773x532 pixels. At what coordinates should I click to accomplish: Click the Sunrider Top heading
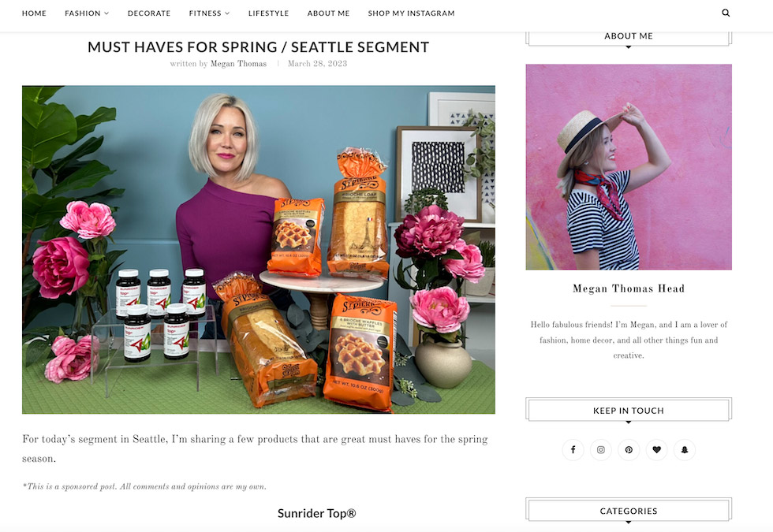tap(316, 513)
